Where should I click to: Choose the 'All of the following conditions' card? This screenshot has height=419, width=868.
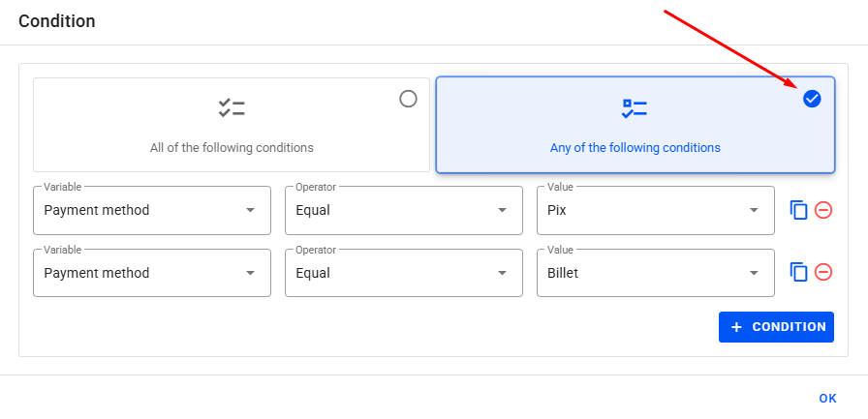232,126
